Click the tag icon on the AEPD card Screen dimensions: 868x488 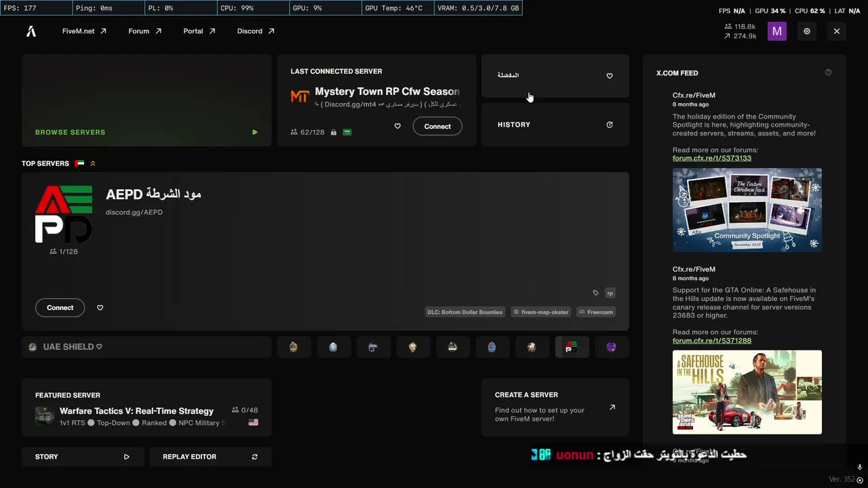point(596,293)
